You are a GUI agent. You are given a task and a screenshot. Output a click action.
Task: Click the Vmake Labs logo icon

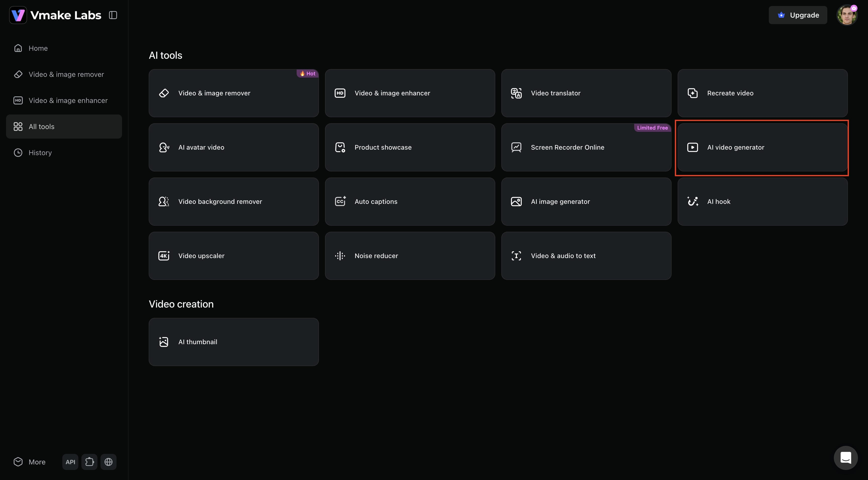pyautogui.click(x=18, y=15)
